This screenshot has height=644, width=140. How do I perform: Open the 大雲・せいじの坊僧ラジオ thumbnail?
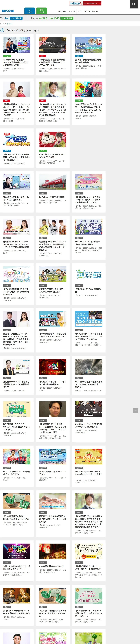(x=17, y=551)
